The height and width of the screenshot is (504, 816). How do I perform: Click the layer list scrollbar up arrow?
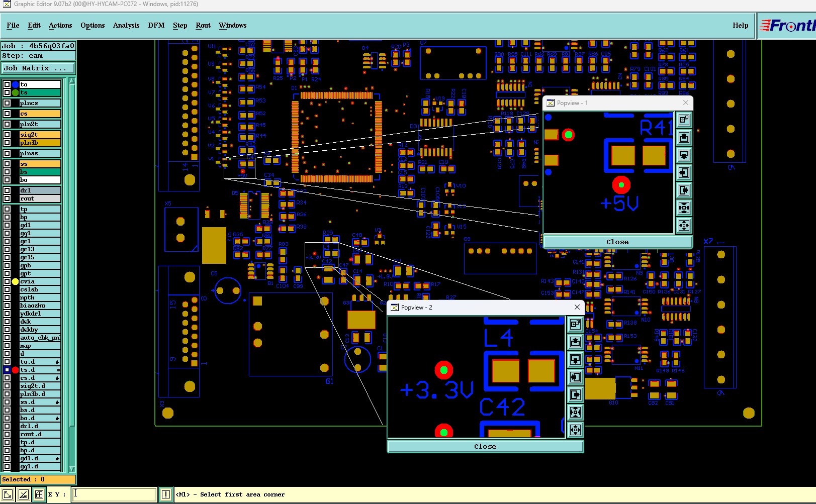click(x=72, y=81)
